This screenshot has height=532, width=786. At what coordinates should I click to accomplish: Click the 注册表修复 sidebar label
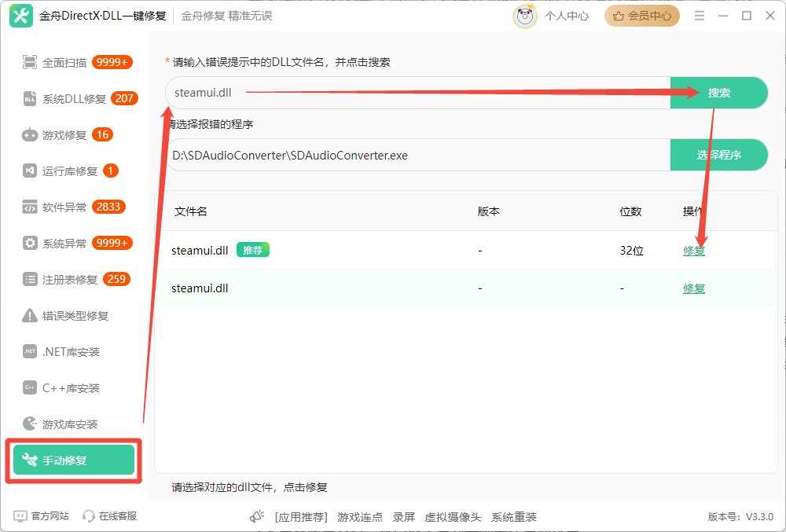point(70,280)
